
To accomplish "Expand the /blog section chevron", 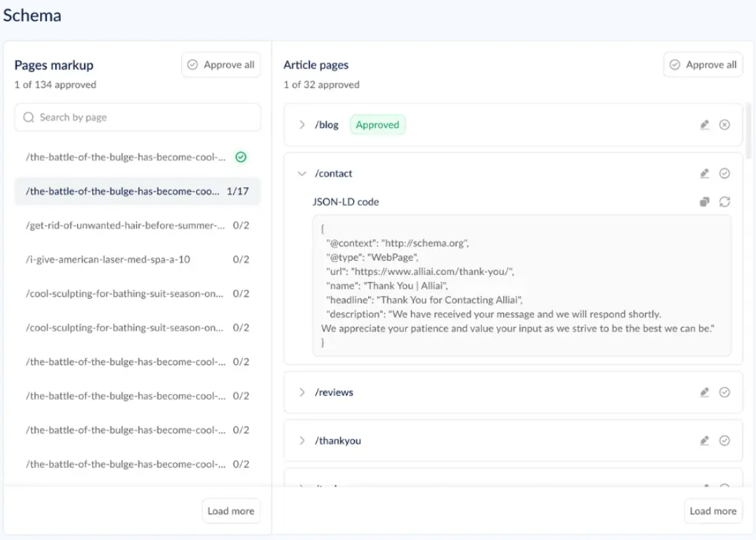I will (x=302, y=125).
